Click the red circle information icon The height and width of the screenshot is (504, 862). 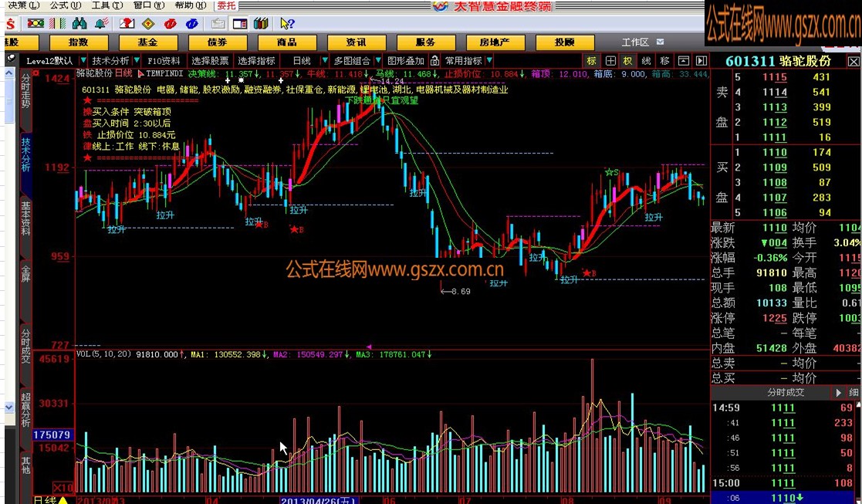point(170,24)
